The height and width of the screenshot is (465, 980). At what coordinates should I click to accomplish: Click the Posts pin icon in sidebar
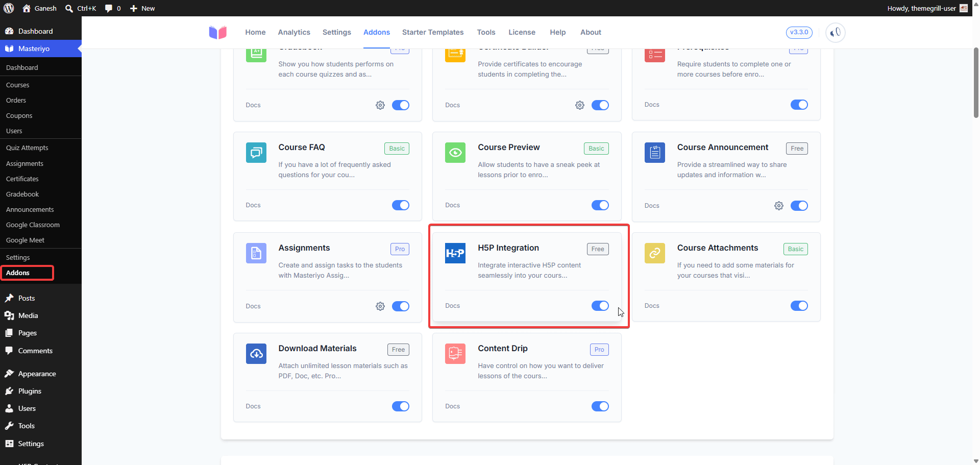pyautogui.click(x=9, y=298)
